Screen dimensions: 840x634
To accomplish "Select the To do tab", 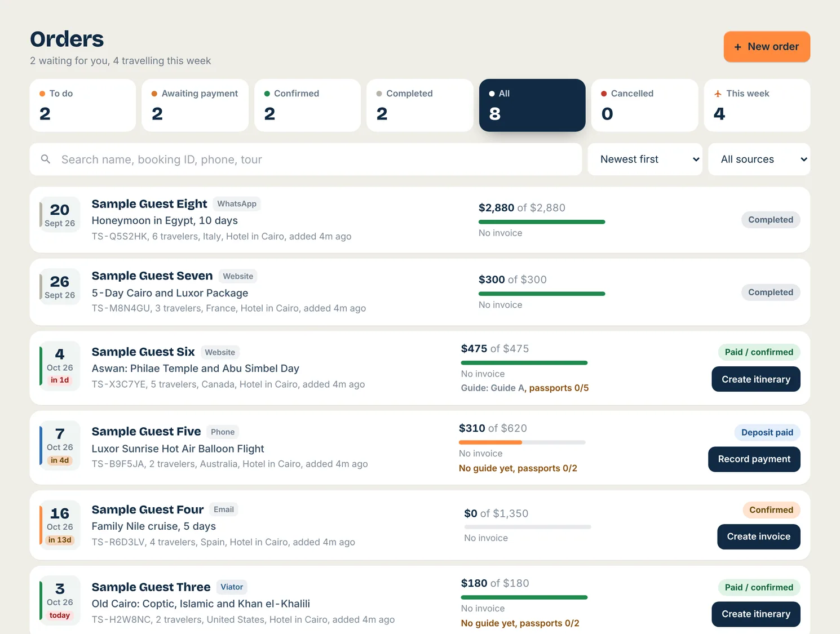I will [x=83, y=105].
